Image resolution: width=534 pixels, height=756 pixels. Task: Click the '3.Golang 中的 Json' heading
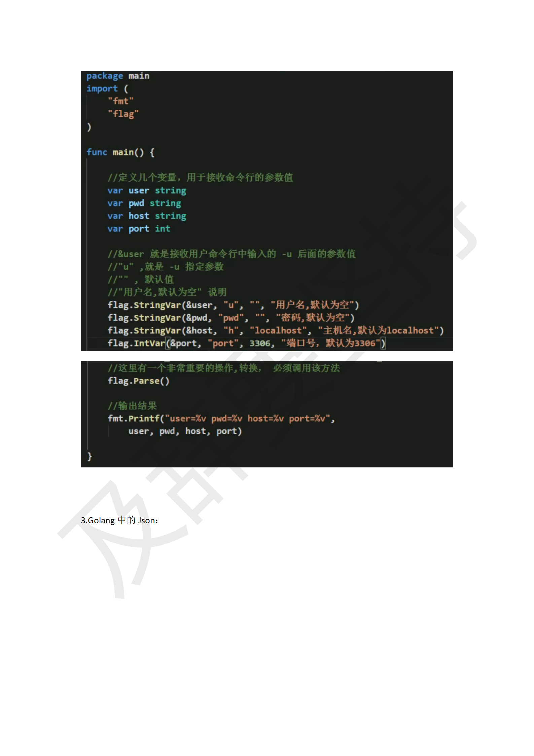pos(119,520)
